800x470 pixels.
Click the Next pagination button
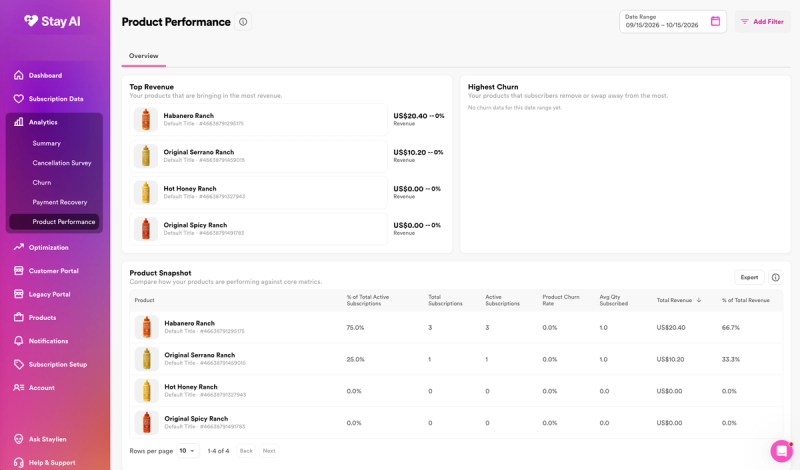point(269,451)
